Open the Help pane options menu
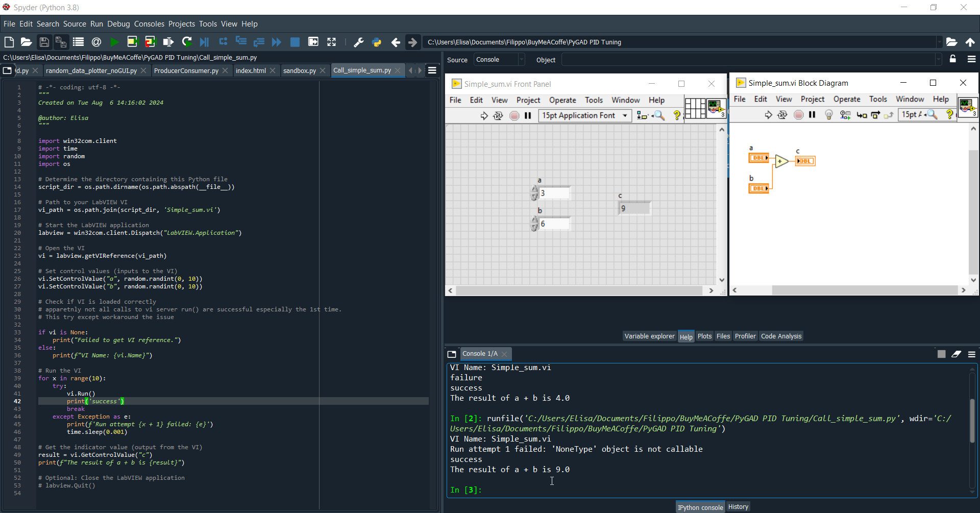The height and width of the screenshot is (513, 980). pos(971,59)
